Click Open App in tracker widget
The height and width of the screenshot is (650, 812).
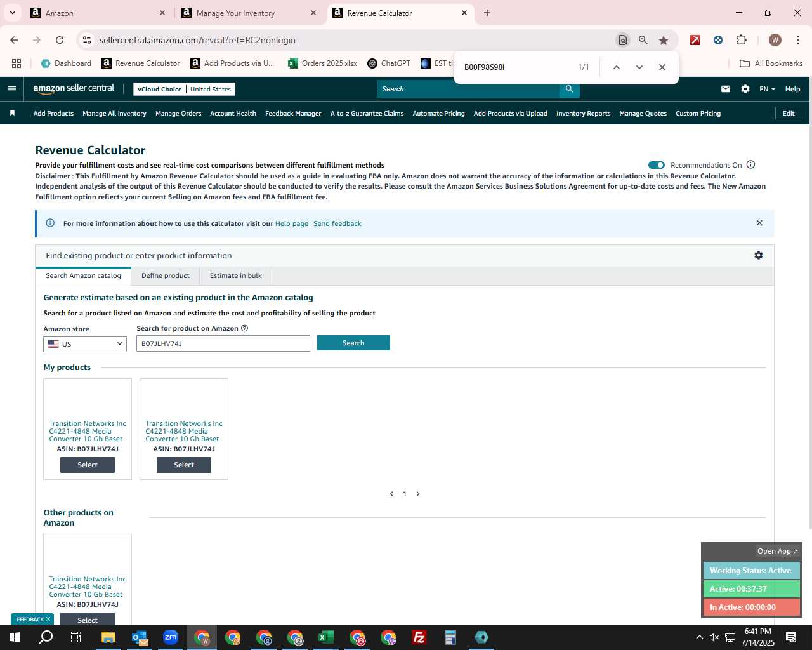(x=778, y=551)
